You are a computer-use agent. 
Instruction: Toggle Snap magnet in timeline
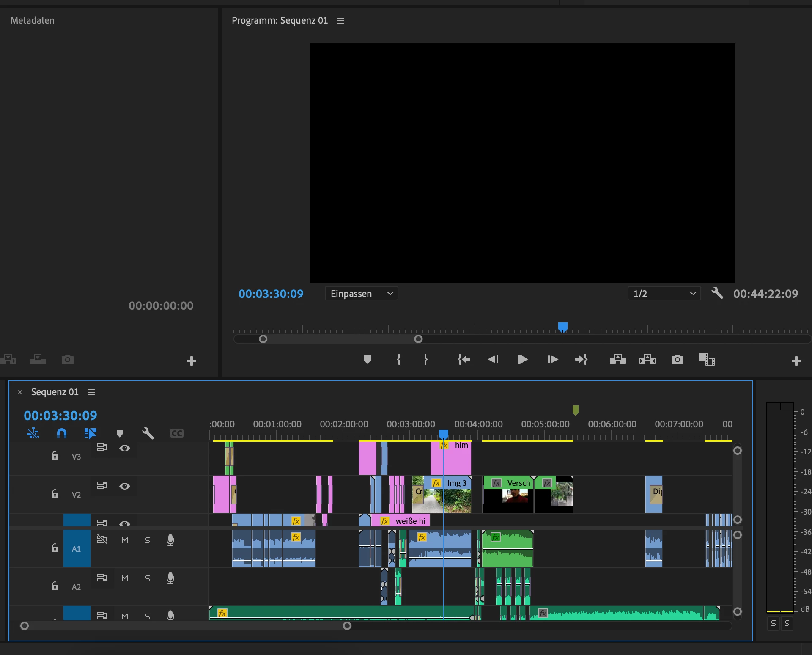[x=62, y=433]
